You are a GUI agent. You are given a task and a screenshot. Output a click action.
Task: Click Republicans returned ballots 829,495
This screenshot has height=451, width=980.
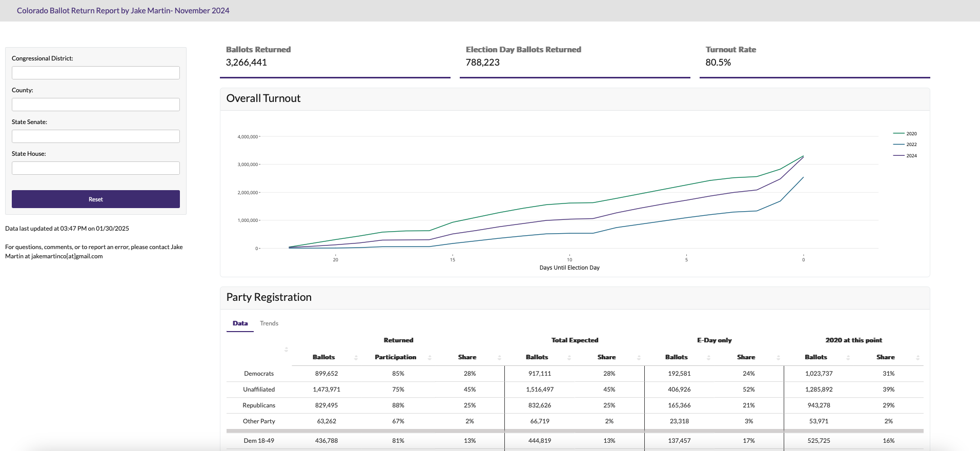326,405
